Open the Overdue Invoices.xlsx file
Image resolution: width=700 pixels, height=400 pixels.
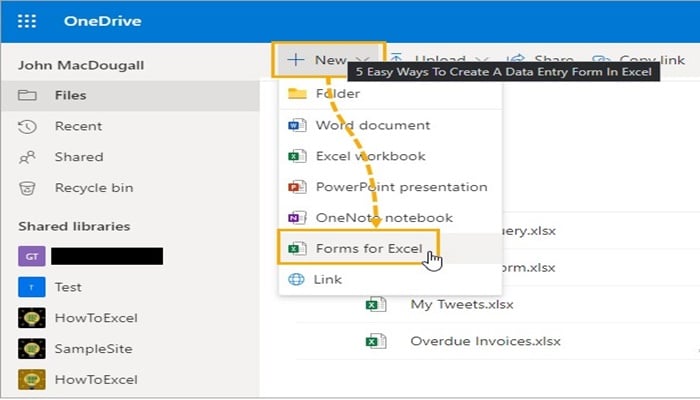[x=485, y=341]
